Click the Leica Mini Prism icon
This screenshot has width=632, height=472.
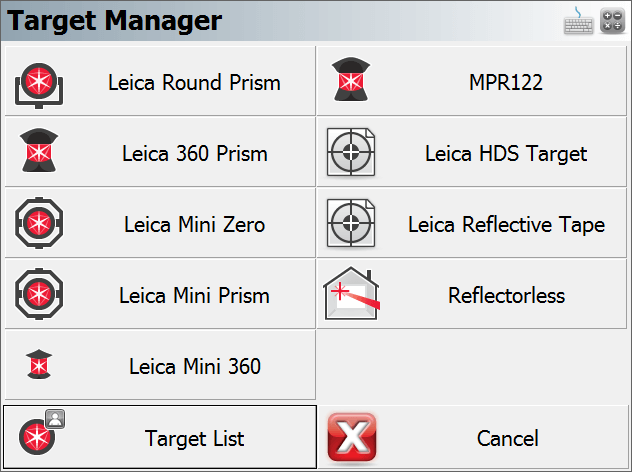point(39,294)
